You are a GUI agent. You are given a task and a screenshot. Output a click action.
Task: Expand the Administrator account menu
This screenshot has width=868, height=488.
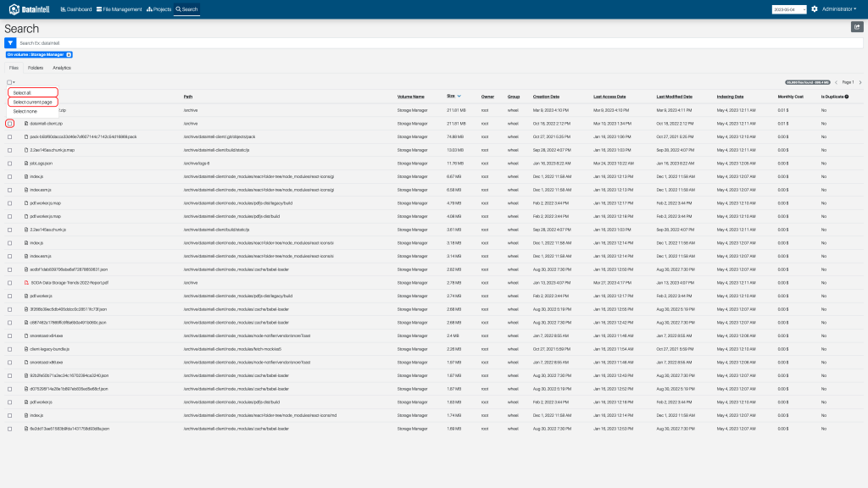(x=838, y=8)
